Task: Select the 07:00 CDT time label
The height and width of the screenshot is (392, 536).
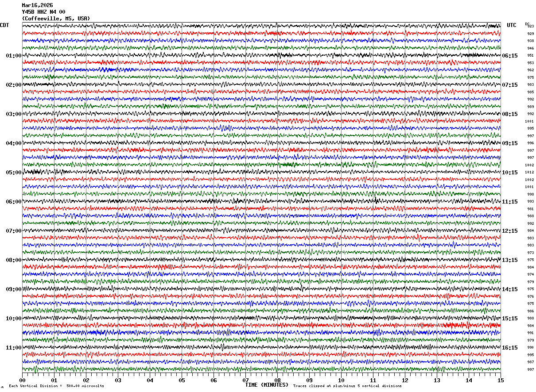Action: (x=14, y=231)
